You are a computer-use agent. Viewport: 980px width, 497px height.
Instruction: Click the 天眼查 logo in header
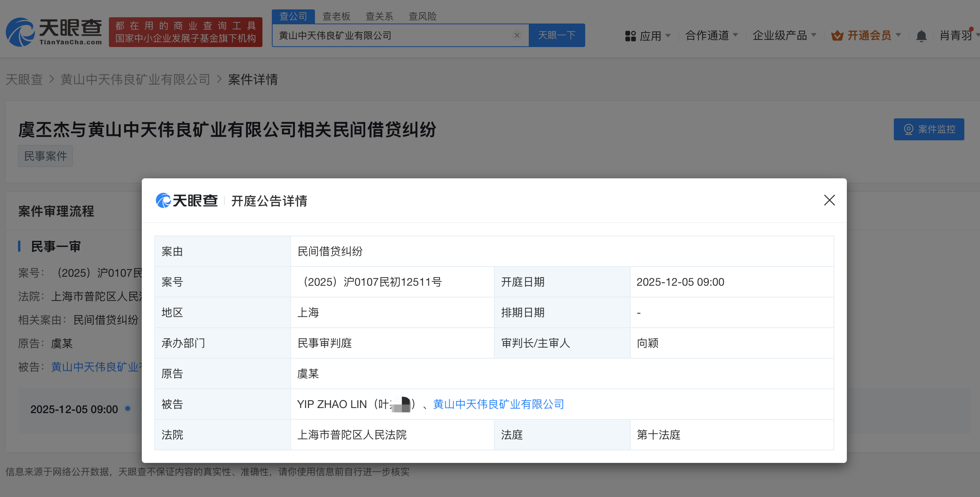[x=54, y=32]
